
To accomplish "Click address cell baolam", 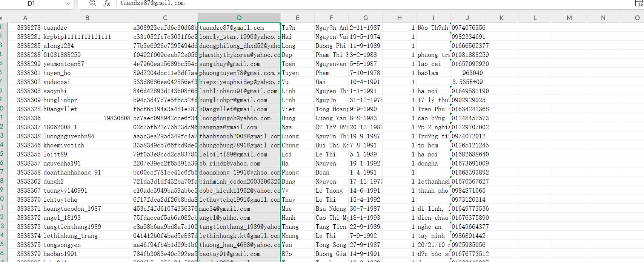I will pyautogui.click(x=433, y=73).
